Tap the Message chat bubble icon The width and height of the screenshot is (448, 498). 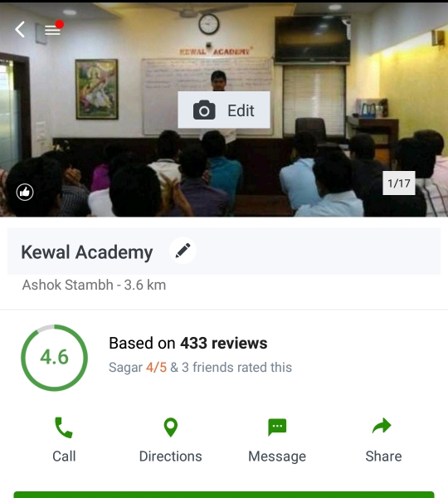click(277, 427)
